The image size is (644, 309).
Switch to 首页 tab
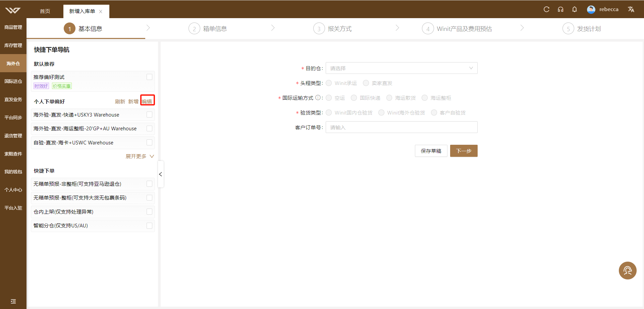pos(45,11)
